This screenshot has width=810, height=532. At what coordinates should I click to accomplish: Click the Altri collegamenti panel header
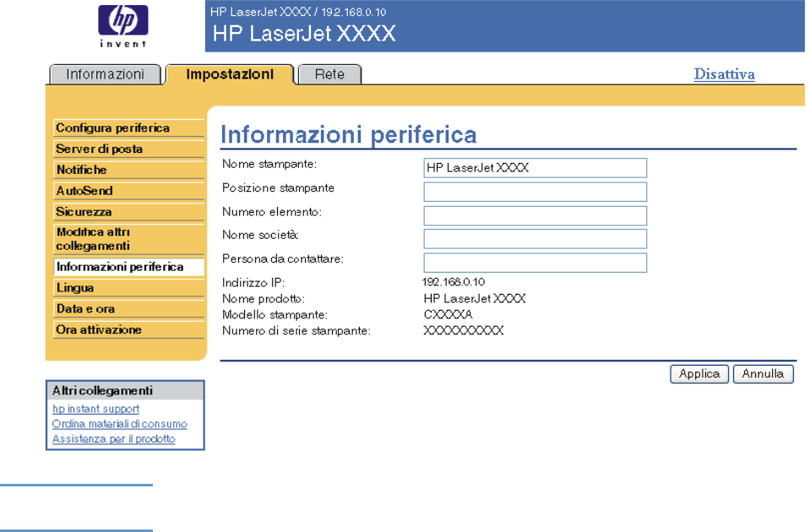(125, 391)
